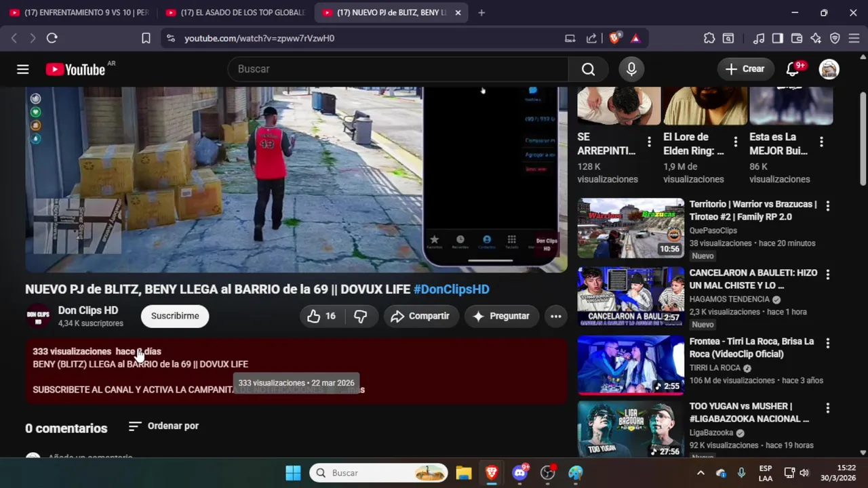Viewport: 868px width, 488px height.
Task: Open the YouTube guide hamburger menu
Action: click(23, 69)
